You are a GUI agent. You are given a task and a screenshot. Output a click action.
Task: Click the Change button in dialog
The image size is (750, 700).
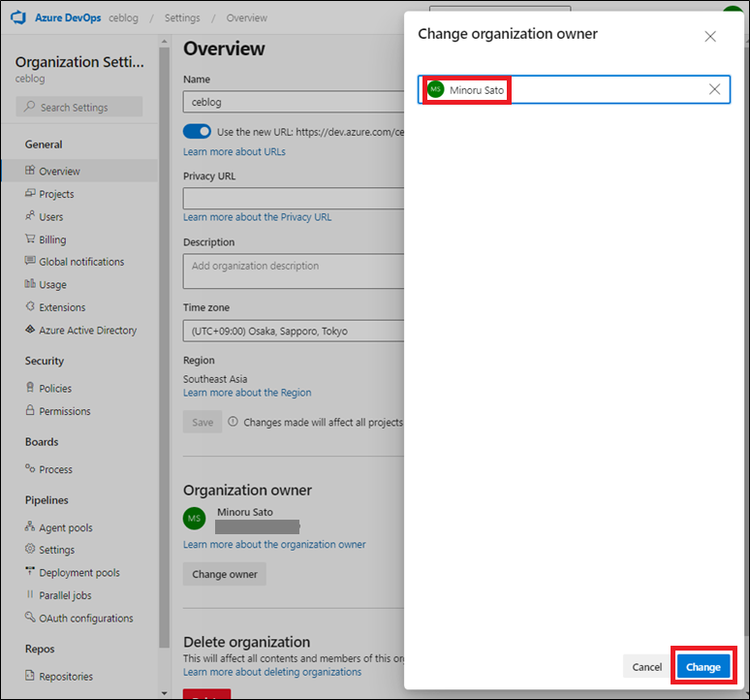pos(703,666)
